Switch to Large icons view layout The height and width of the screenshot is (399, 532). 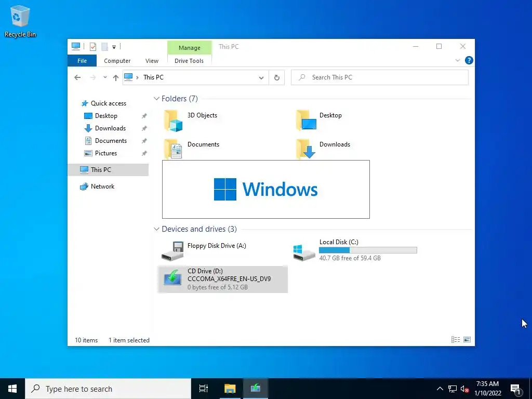467,340
